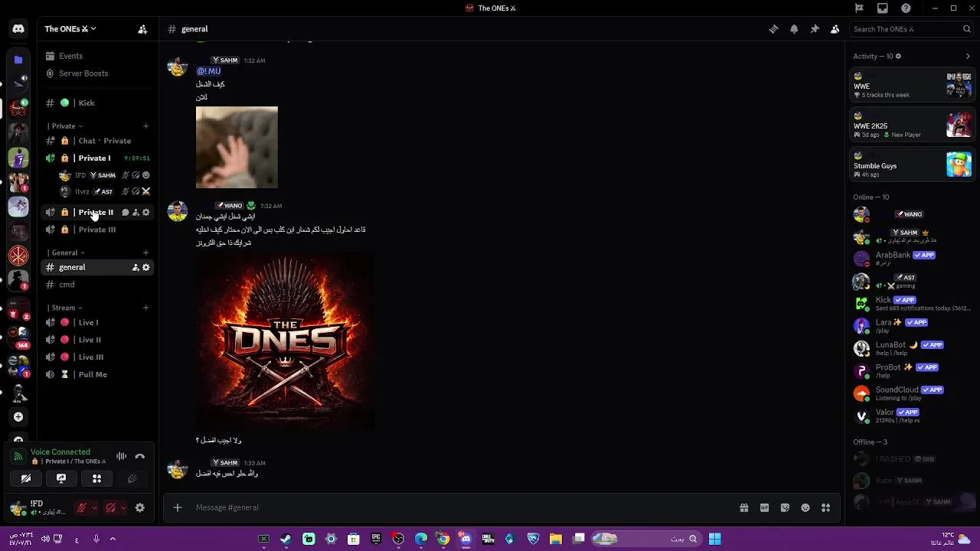Select the Kick channel
The image size is (980, 551).
98,103
